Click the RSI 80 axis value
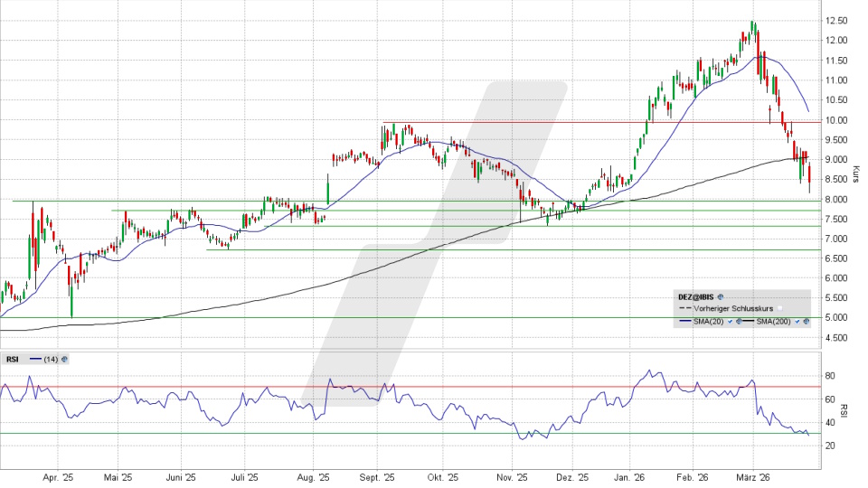The image size is (868, 488). [829, 376]
